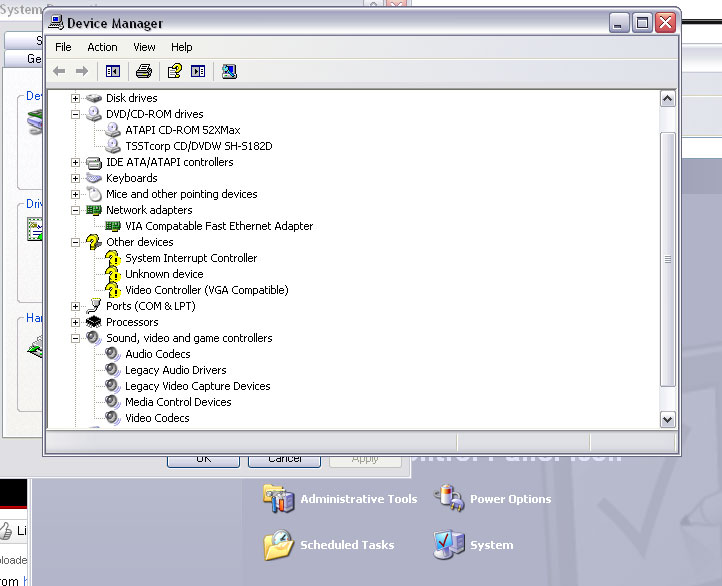Image resolution: width=722 pixels, height=586 pixels.
Task: Collapse the DVD/CD-ROM drives node
Action: [x=76, y=114]
